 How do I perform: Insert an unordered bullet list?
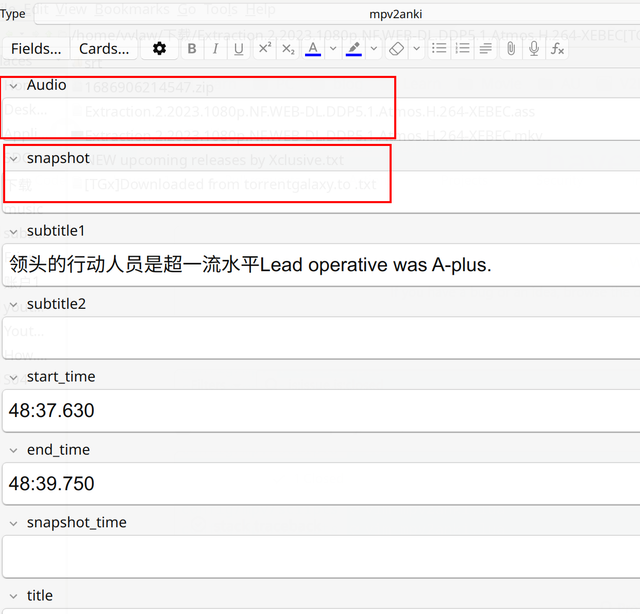pyautogui.click(x=439, y=49)
